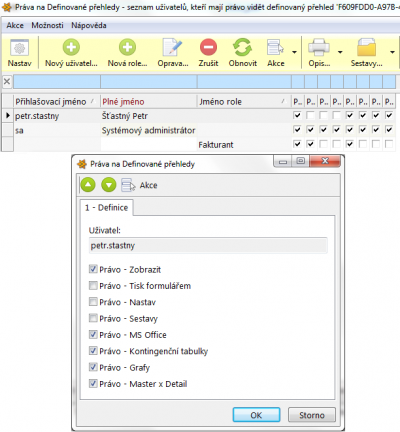This screenshot has height=432, width=400.
Task: Add a new user with Nový uživatel
Action: (x=71, y=47)
